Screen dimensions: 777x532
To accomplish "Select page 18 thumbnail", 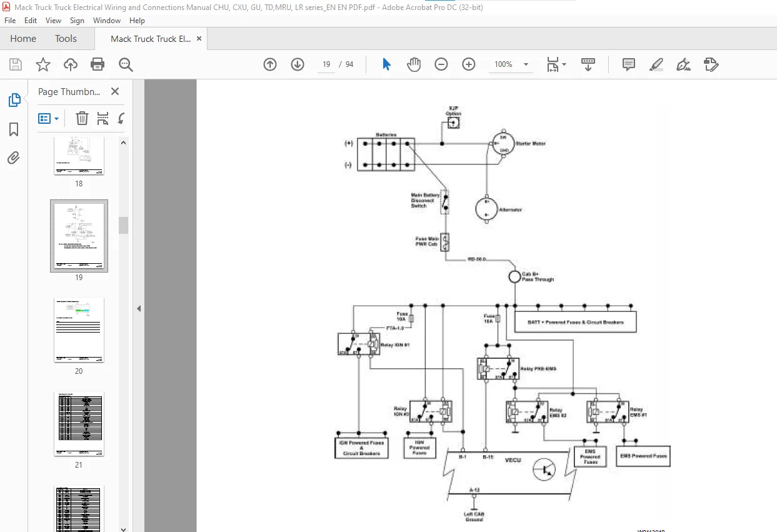I will [79, 156].
